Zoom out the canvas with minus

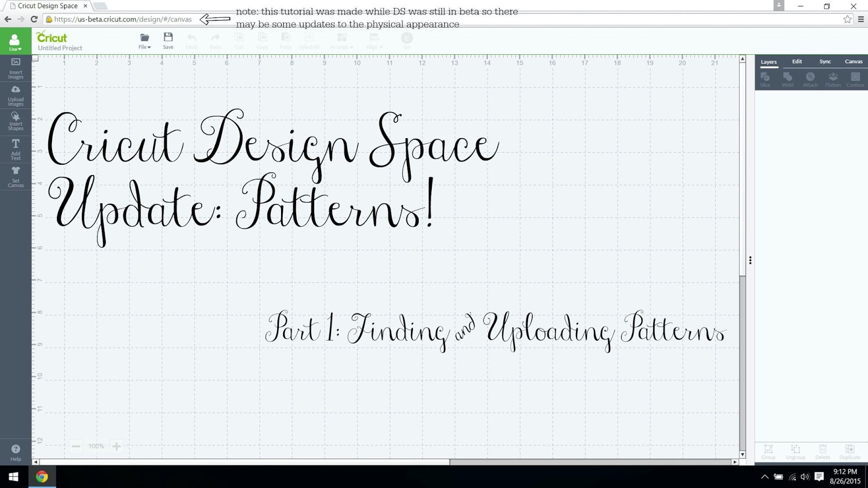(76, 446)
